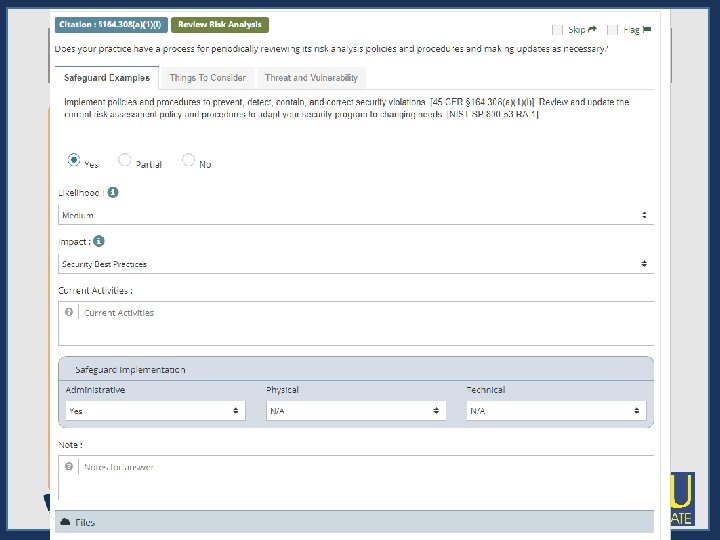The height and width of the screenshot is (540, 720).
Task: Click the Review Risk Analysis badge
Action: (x=220, y=25)
